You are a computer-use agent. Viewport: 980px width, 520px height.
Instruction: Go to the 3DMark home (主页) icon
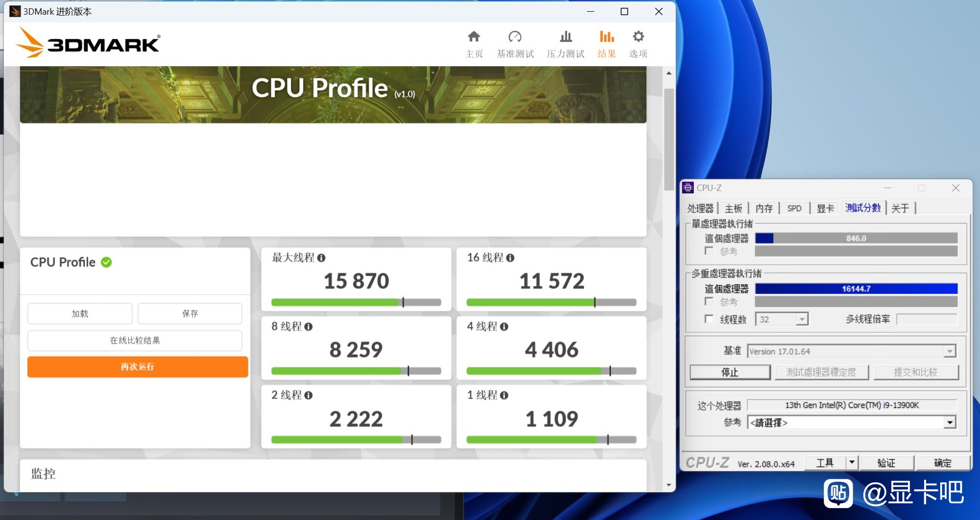[x=474, y=37]
